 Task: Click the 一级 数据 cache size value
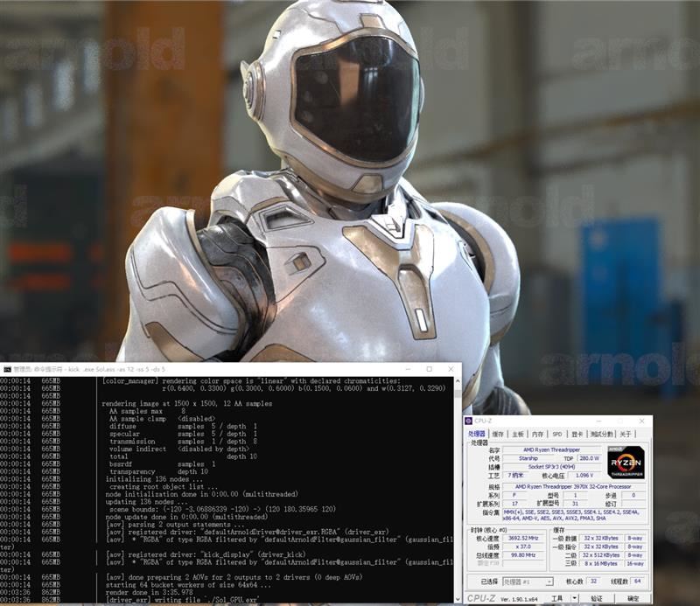[601, 538]
